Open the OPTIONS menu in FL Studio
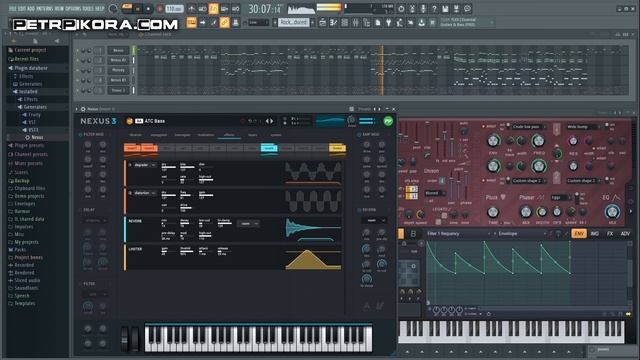This screenshot has height=360, width=640. coord(73,8)
